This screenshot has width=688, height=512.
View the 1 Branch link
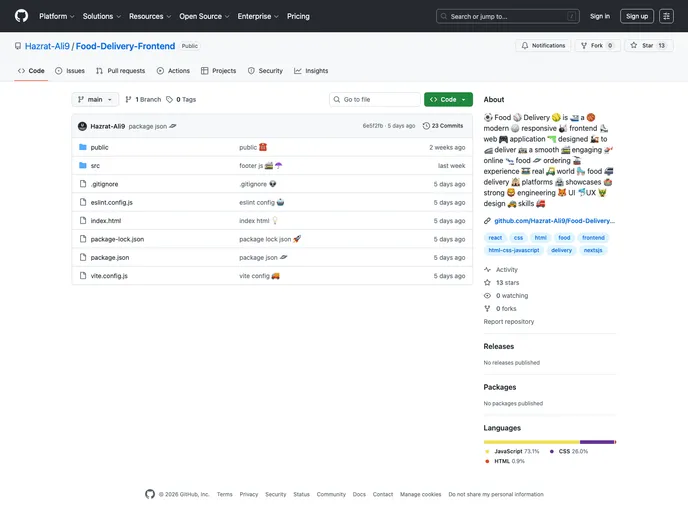click(x=143, y=100)
